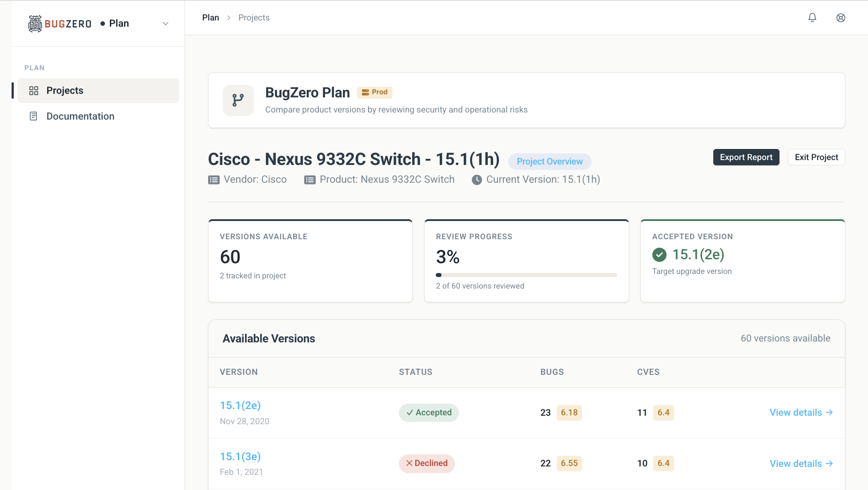Click the '60 versions available' label
868x490 pixels.
785,338
